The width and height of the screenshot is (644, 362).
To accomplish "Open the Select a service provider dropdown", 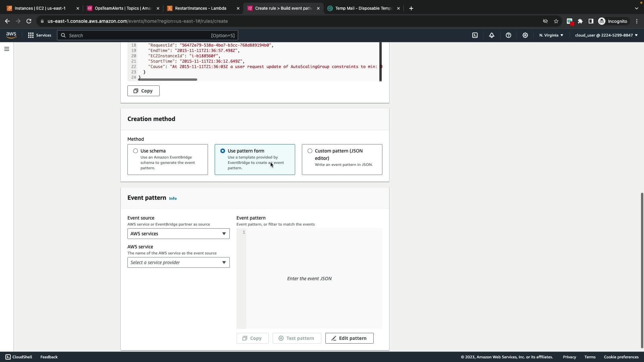I will click(x=178, y=262).
